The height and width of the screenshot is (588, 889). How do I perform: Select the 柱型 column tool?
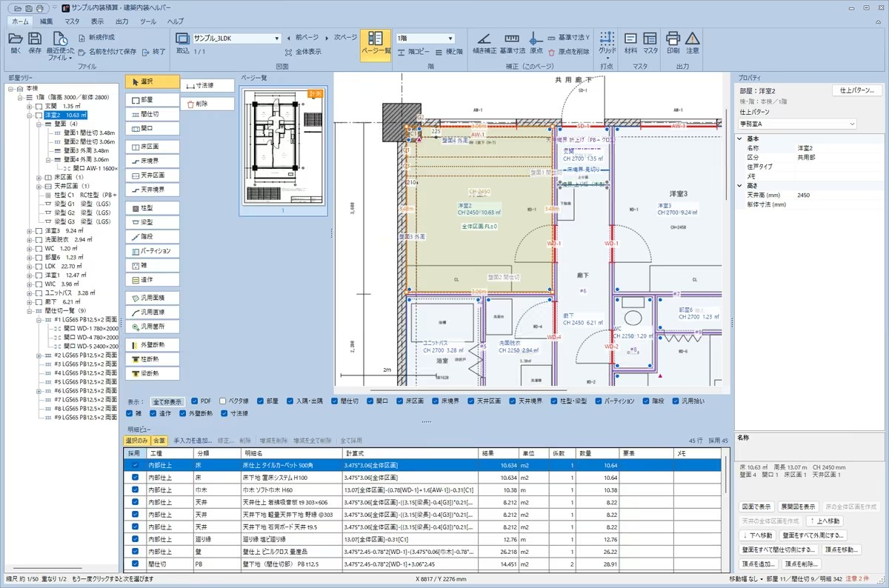click(152, 208)
